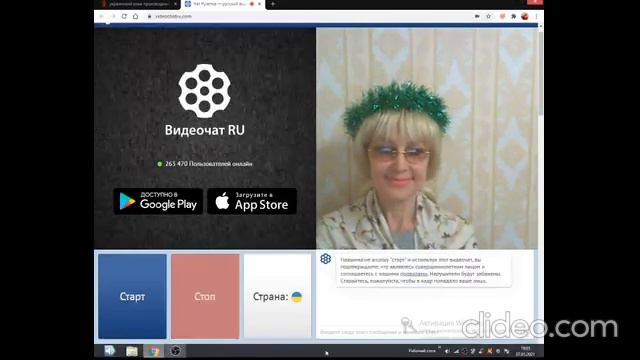Viewport: 640px width, 360px height.
Task: Open the Extensions puzzle icon
Action: (x=513, y=16)
